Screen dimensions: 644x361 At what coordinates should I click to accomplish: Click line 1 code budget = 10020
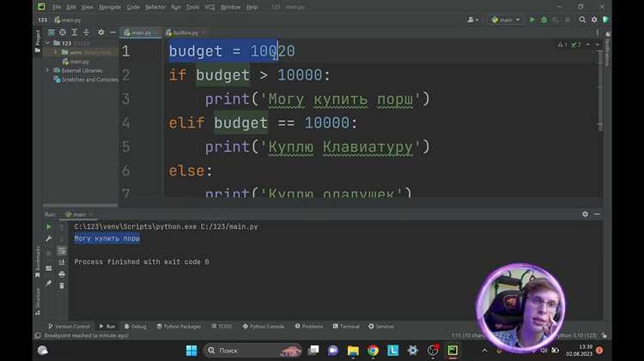click(x=232, y=51)
